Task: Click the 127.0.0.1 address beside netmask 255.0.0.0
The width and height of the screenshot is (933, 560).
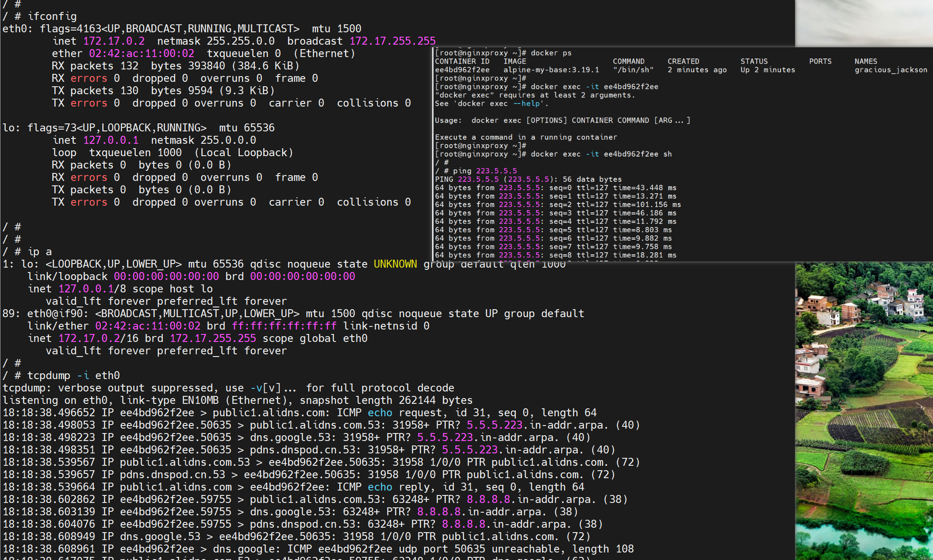Action: pos(111,140)
